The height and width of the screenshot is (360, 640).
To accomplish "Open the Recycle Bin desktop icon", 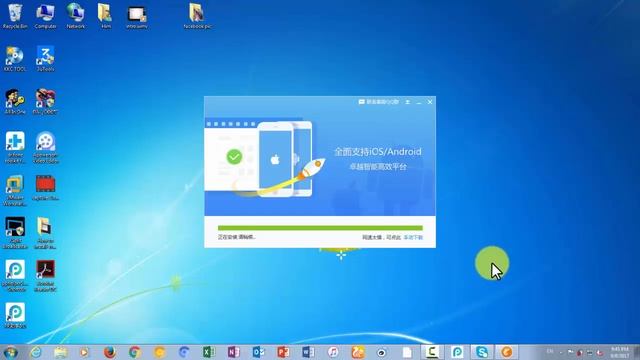I will click(15, 16).
